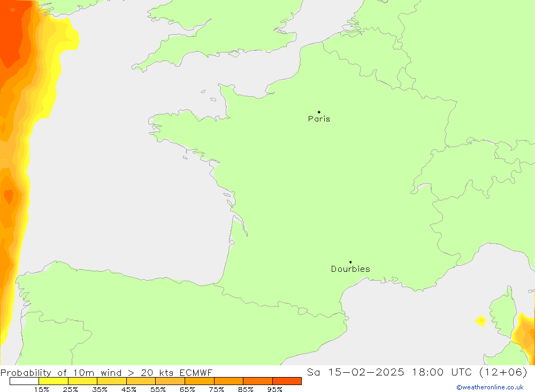The height and width of the screenshot is (392, 535).
Task: Click the red-orange legend swatch above 95%
Action: pos(287,381)
